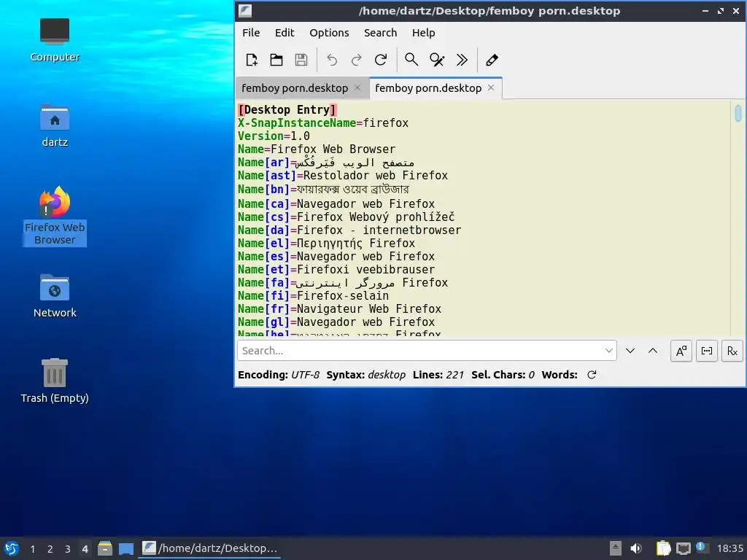Open a file using the folder toolbar icon
Viewport: 747px width, 560px height.
[276, 60]
